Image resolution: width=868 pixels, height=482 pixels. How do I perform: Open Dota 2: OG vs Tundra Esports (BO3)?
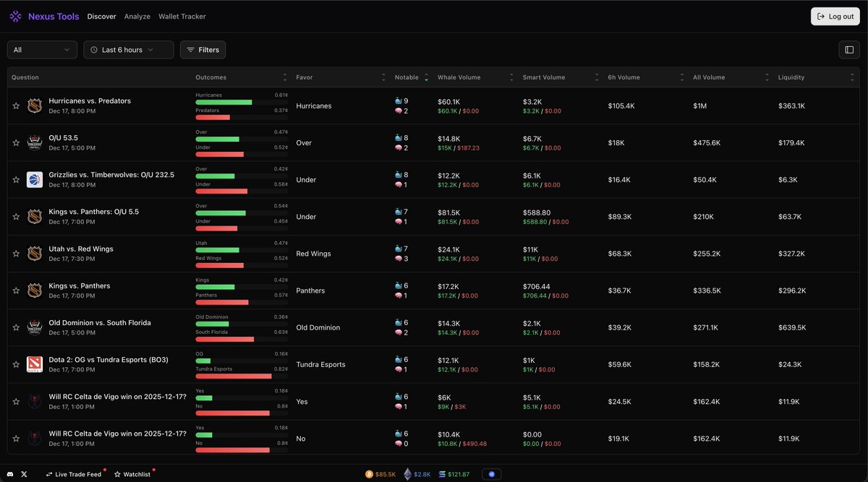tap(109, 360)
